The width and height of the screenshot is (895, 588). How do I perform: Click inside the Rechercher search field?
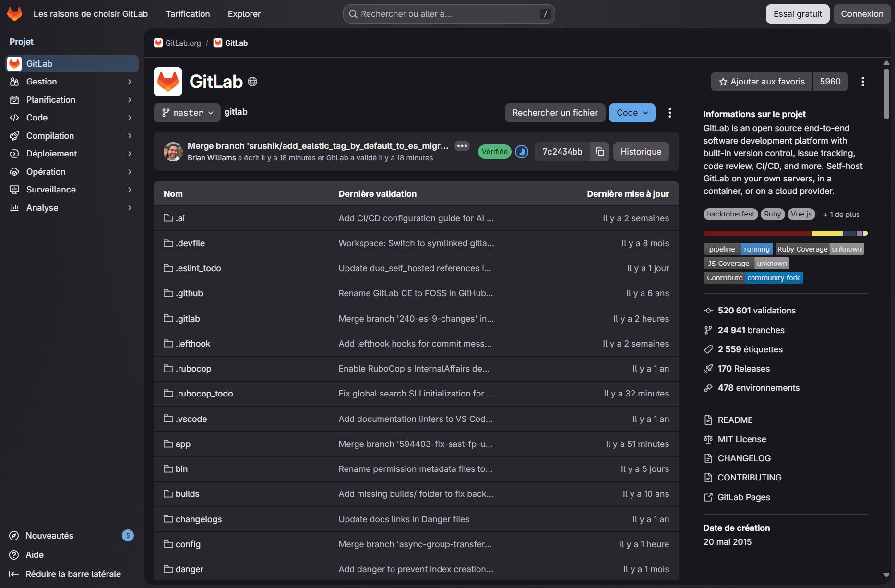(449, 13)
